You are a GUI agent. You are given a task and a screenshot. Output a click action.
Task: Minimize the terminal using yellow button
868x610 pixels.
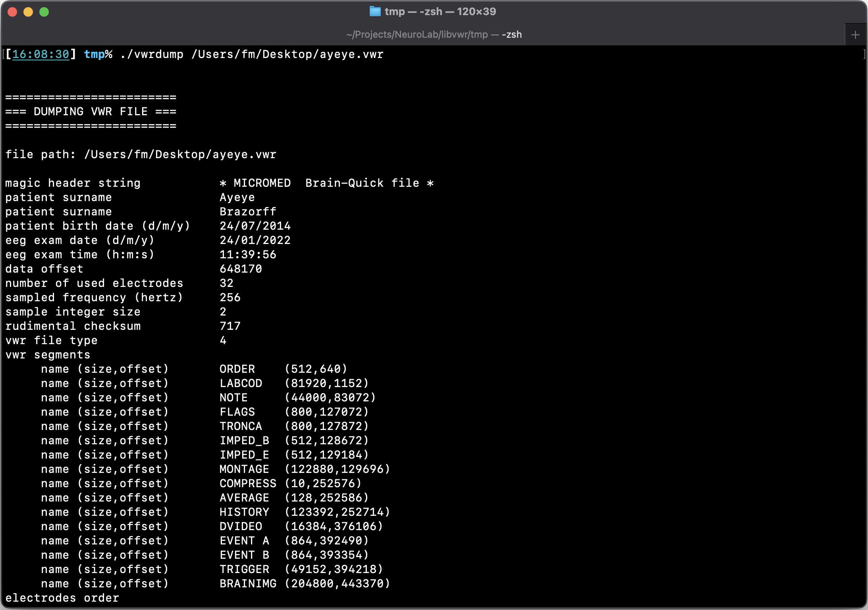(x=28, y=12)
